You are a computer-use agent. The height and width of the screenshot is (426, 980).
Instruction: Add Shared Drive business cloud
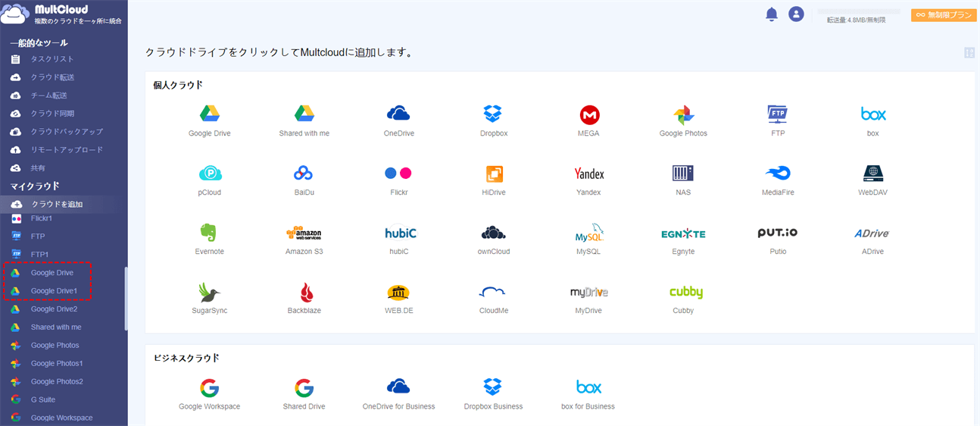[304, 394]
